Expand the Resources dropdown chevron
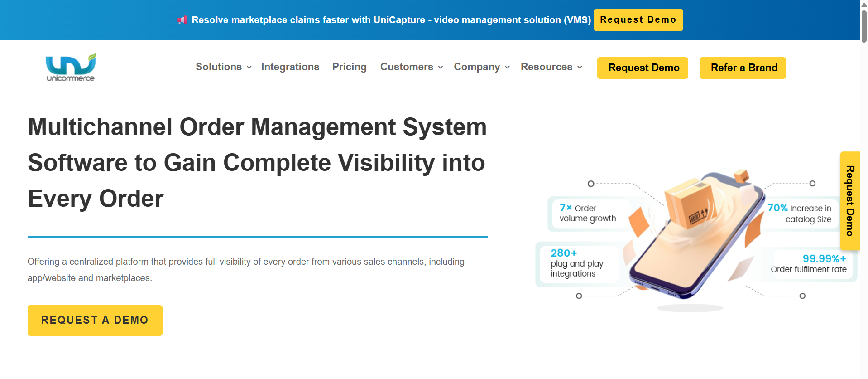Screen dimensions: 868x379 580,68
